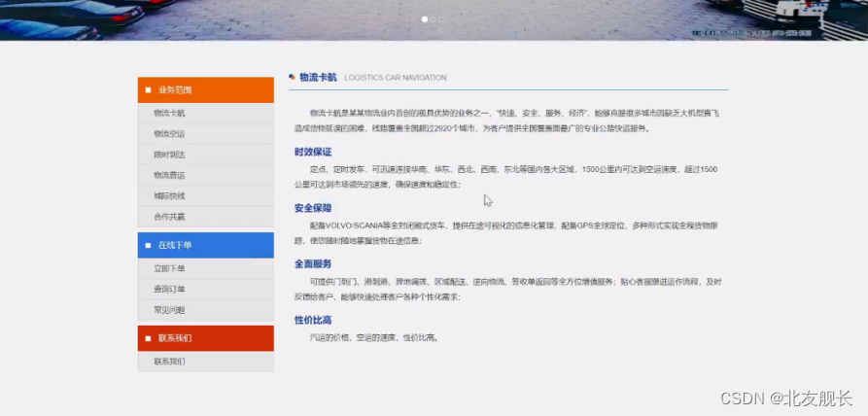Click the LOGISTICS CAR NAVIGATION subtitle
This screenshot has height=416, width=868.
tap(396, 78)
